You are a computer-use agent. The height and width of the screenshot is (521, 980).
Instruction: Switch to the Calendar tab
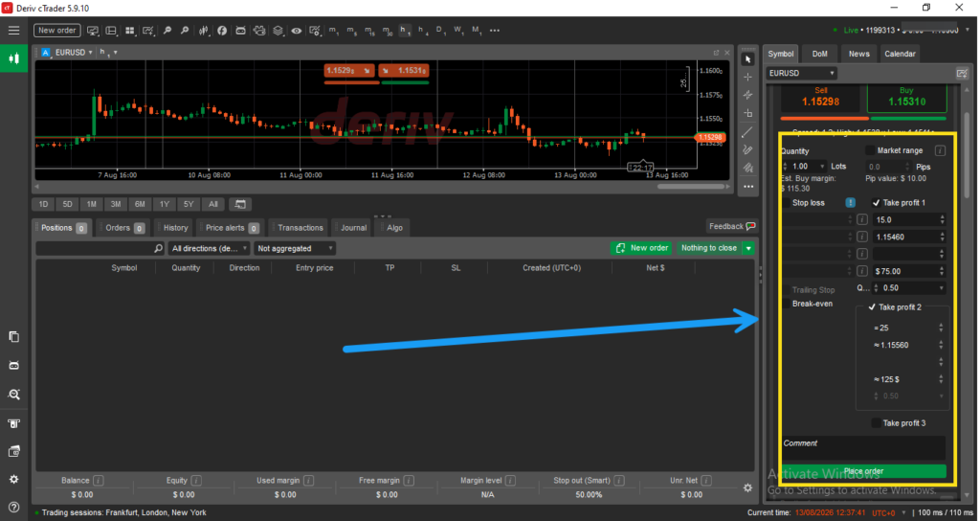(900, 54)
